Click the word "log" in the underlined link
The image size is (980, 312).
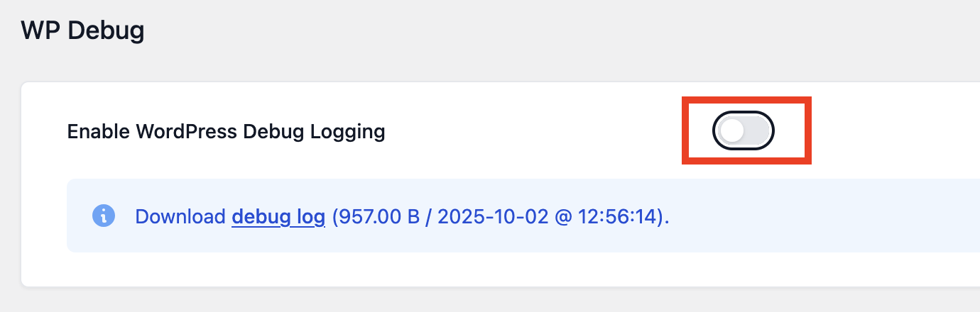click(312, 216)
